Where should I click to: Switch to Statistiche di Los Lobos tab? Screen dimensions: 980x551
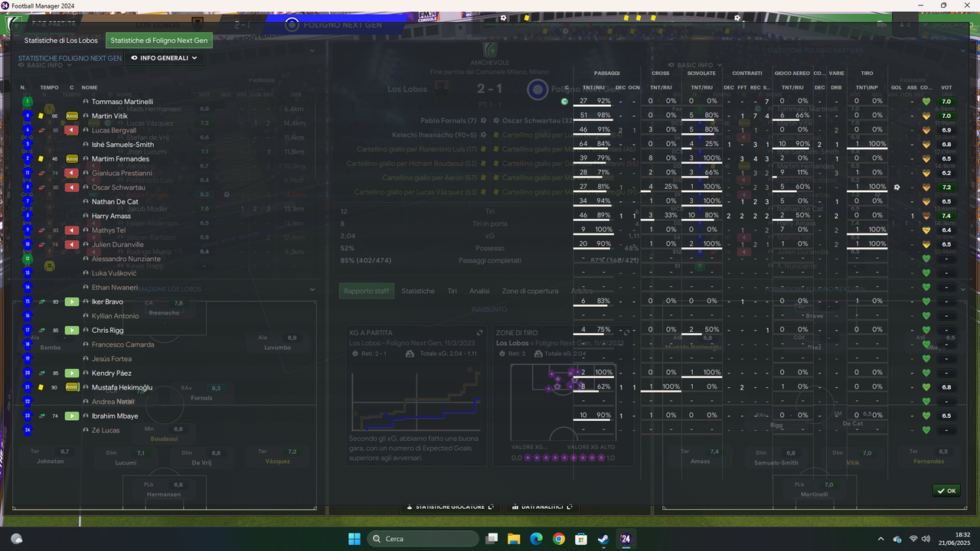coord(60,41)
